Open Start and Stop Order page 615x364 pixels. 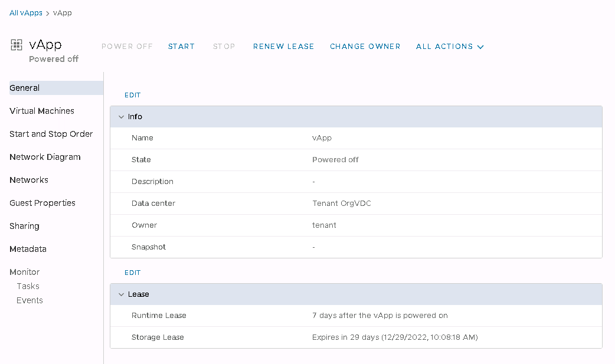coord(51,134)
